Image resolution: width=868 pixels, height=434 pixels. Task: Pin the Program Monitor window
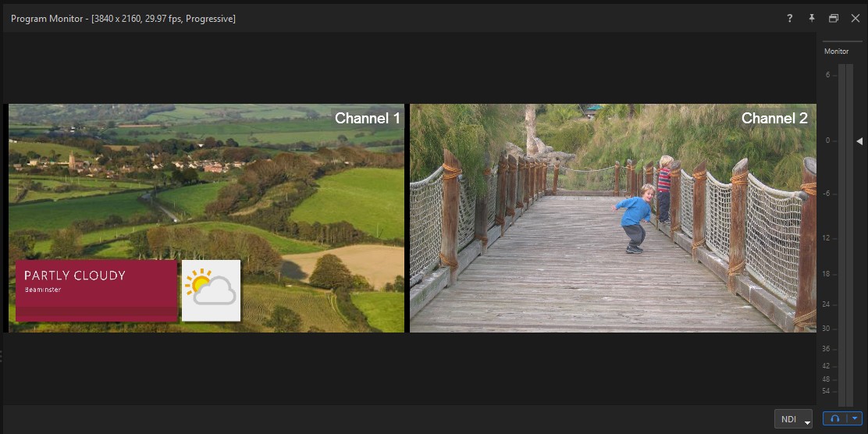pyautogui.click(x=812, y=18)
